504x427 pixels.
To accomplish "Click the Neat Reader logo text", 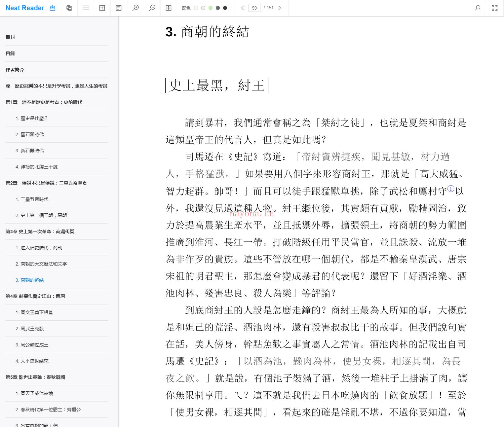I will [25, 8].
